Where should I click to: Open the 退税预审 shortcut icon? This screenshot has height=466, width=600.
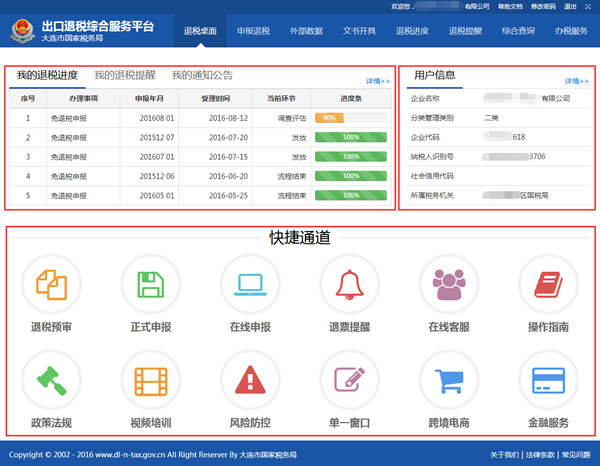pos(52,285)
